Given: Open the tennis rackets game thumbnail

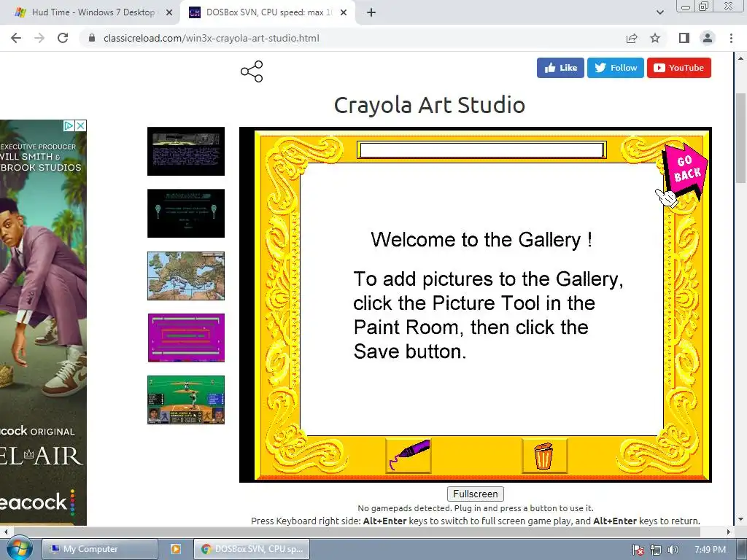Looking at the screenshot, I should tap(186, 214).
